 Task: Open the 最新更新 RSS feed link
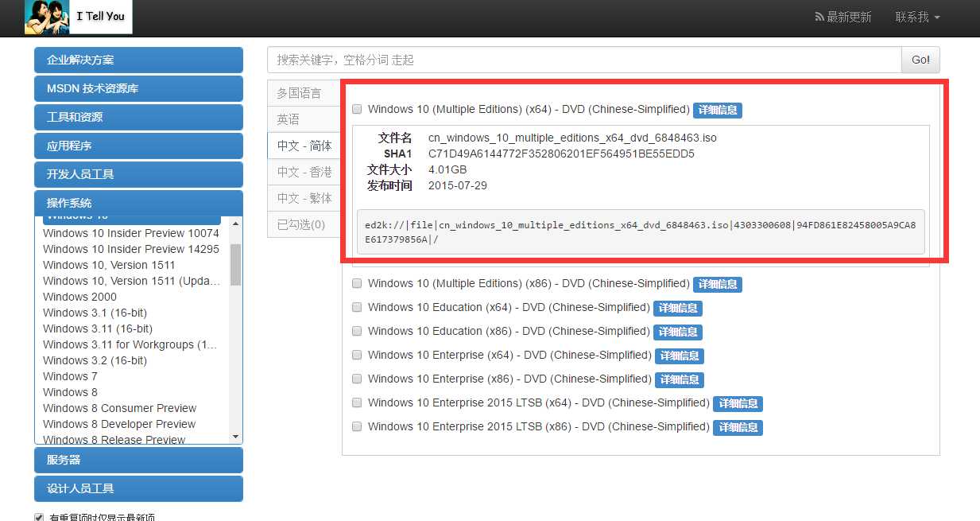click(x=842, y=17)
